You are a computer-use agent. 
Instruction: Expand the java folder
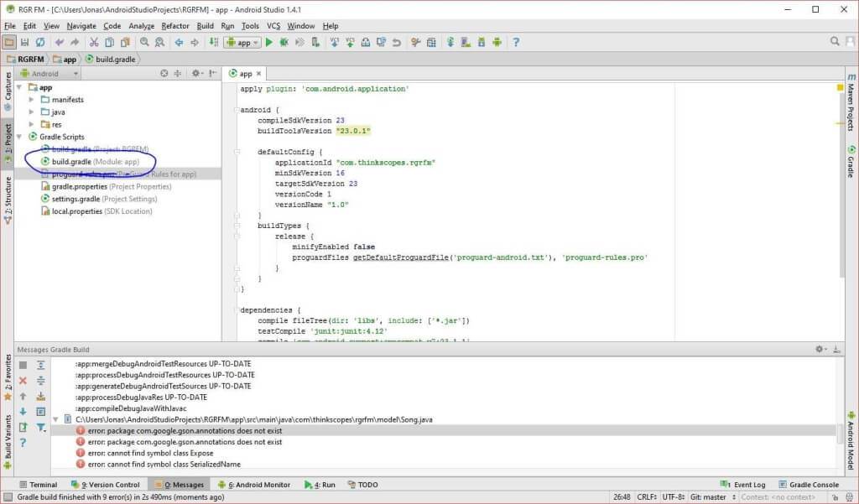tap(31, 112)
